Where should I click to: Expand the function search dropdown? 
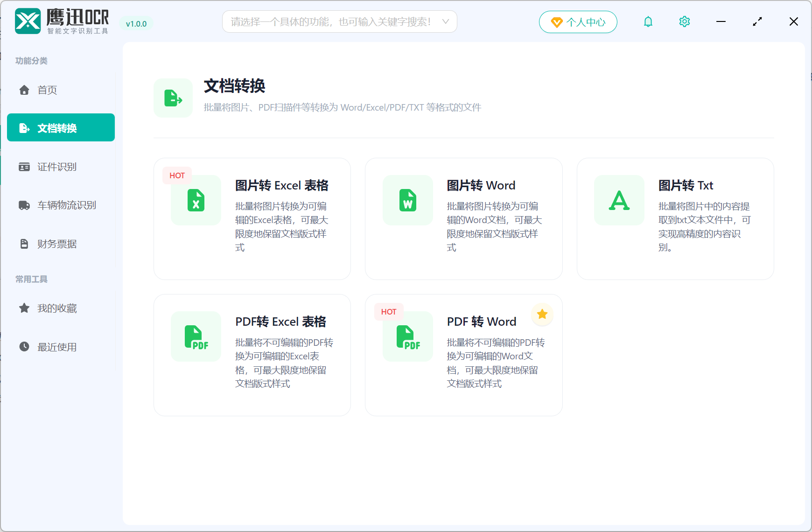tap(446, 21)
